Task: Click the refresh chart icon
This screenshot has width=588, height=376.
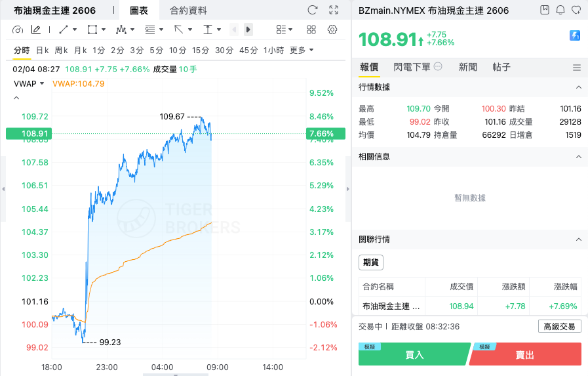Action: tap(313, 10)
